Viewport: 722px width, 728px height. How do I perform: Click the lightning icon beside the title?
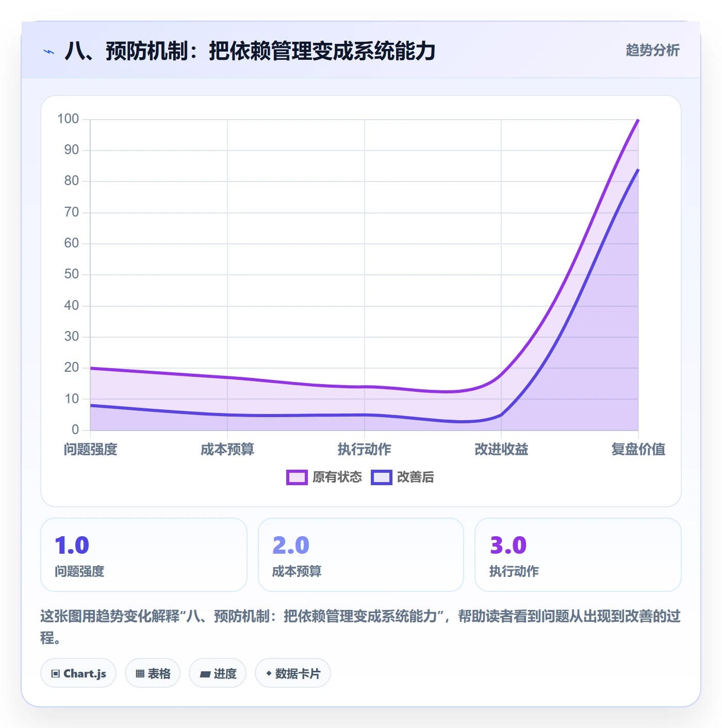[49, 52]
